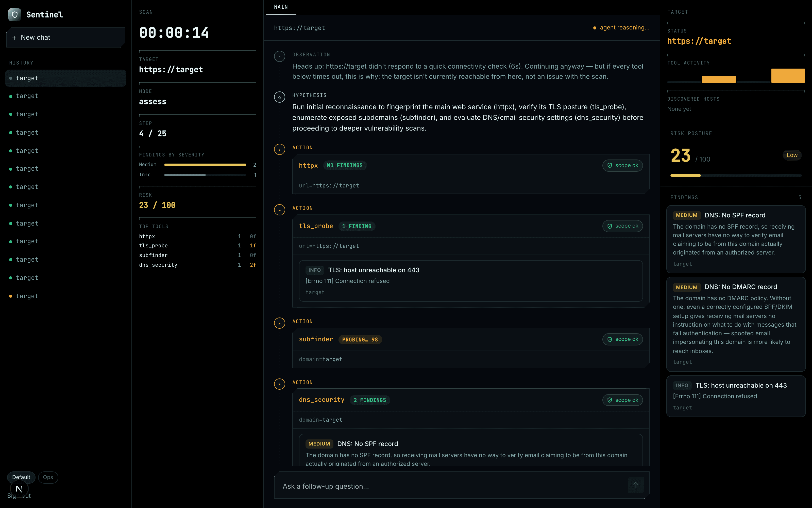
Task: Click the shorter tool activity bar
Action: pyautogui.click(x=719, y=79)
